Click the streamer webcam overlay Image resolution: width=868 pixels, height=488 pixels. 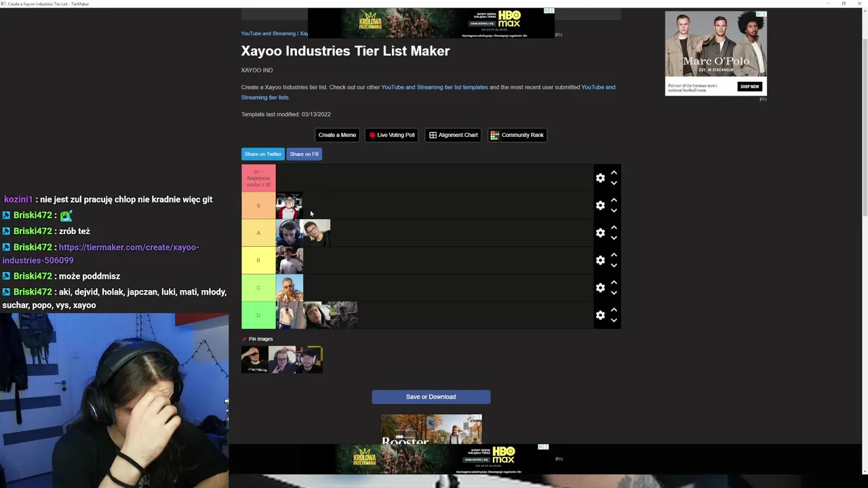tap(114, 401)
